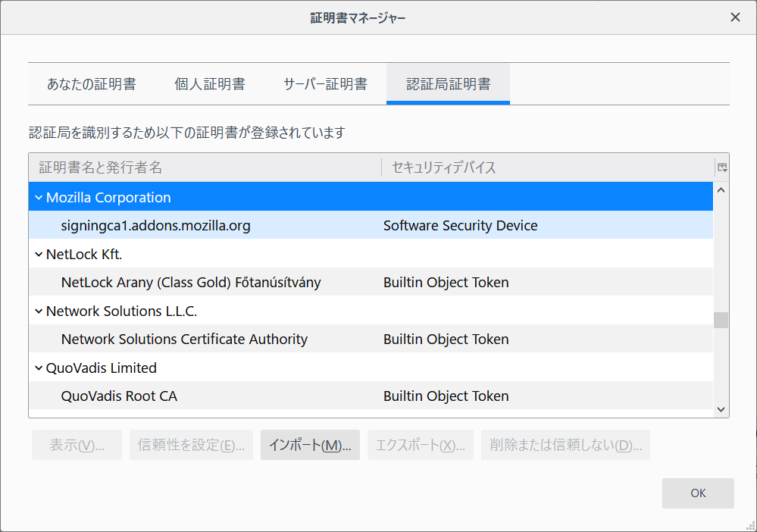Select the Network Solutions L.L.C. row label
757x532 pixels.
pyautogui.click(x=121, y=311)
